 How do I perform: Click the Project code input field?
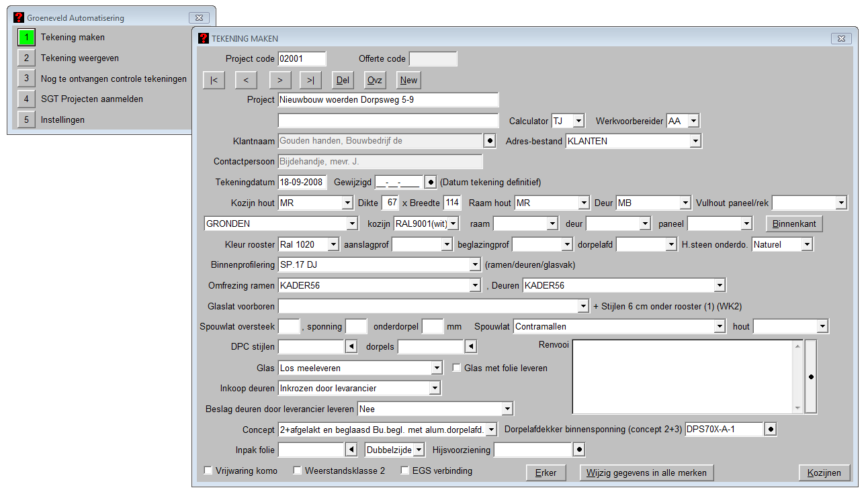pos(302,58)
